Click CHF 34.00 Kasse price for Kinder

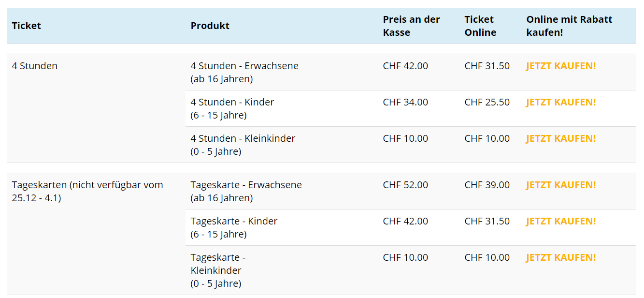click(405, 102)
